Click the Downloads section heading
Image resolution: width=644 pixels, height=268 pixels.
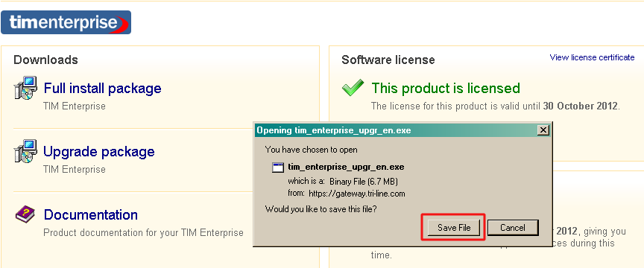coord(45,60)
